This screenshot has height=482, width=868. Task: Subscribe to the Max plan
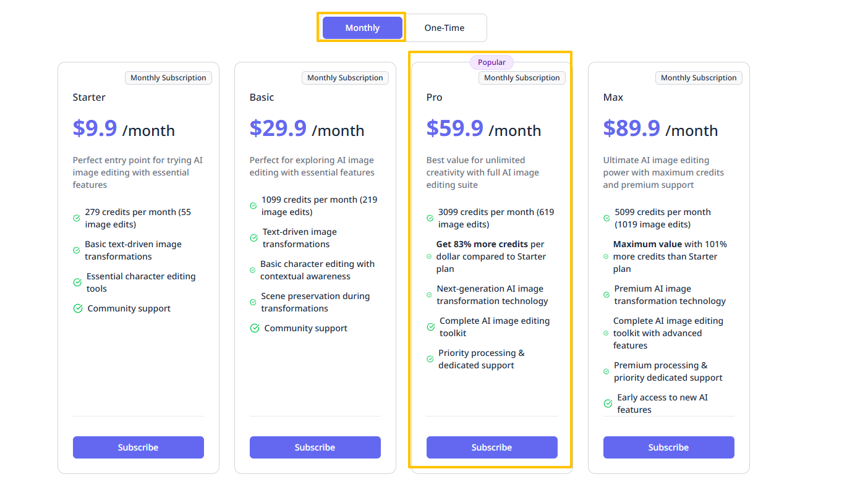pyautogui.click(x=669, y=447)
